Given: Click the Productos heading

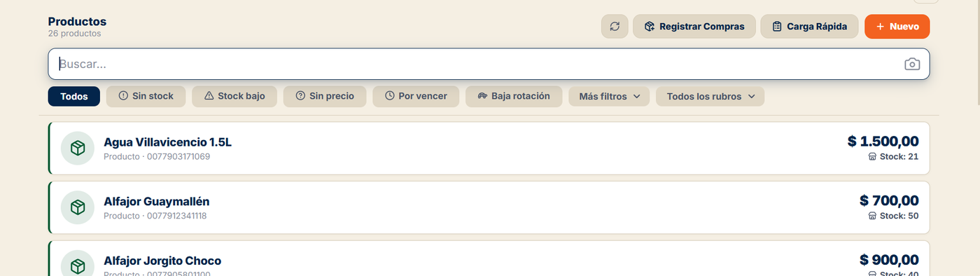Looking at the screenshot, I should 77,22.
